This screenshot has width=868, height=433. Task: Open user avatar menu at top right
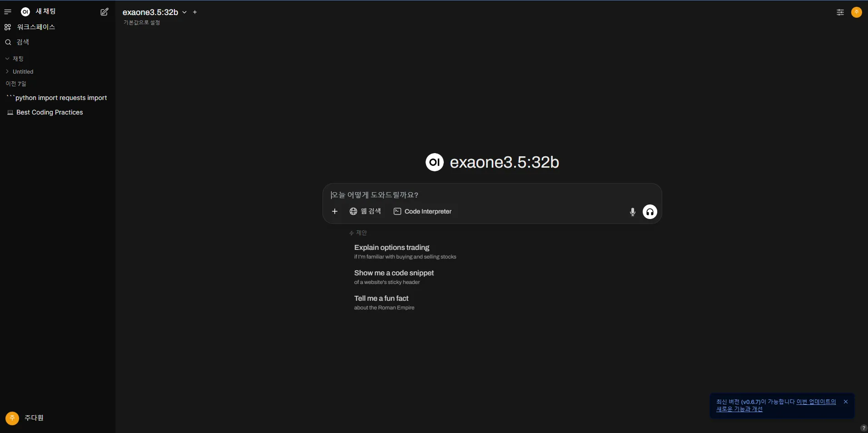856,12
